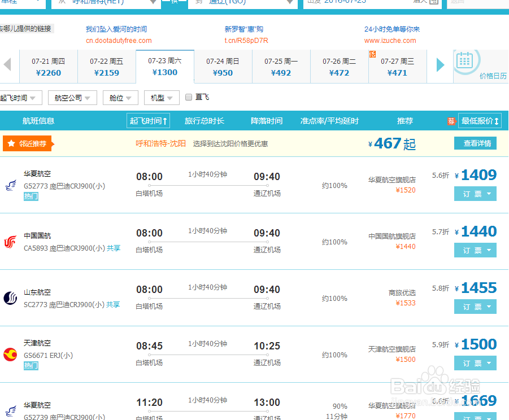
Task: Open the 机型 filter dropdown
Action: click(x=162, y=98)
